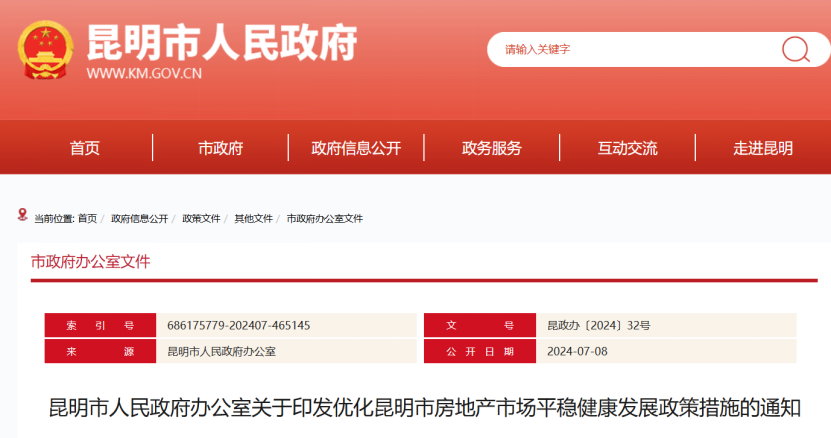Click the 首页 breadcrumb link

(87, 218)
